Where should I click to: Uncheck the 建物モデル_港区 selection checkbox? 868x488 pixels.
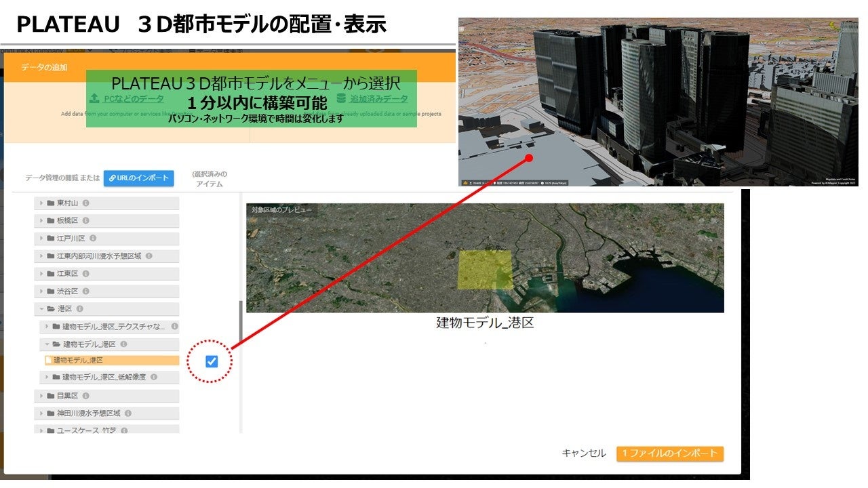tap(211, 361)
